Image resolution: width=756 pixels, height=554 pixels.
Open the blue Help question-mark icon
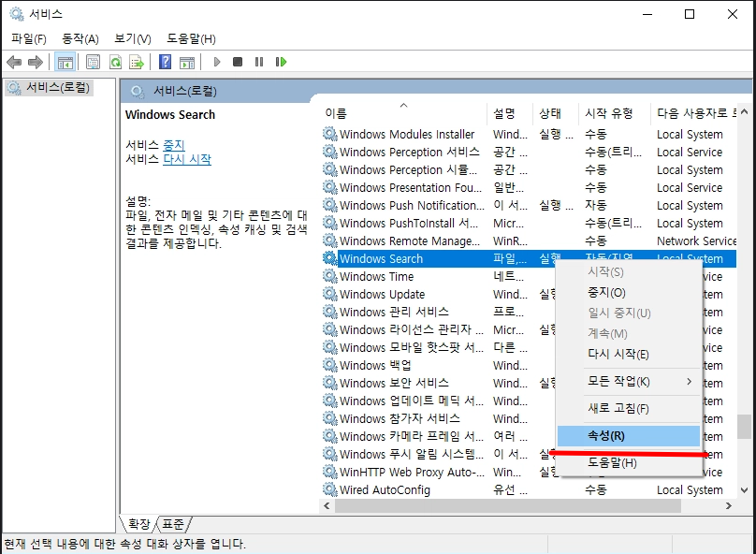(x=165, y=62)
